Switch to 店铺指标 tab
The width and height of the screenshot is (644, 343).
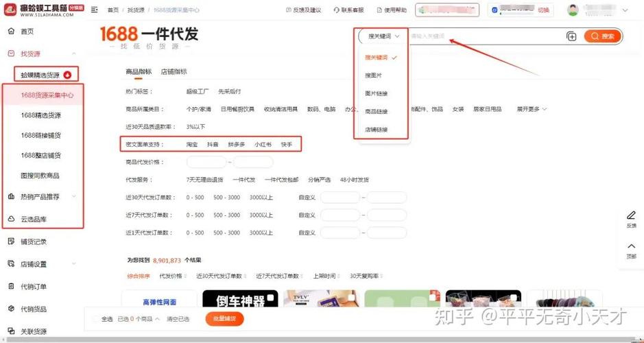click(x=174, y=71)
